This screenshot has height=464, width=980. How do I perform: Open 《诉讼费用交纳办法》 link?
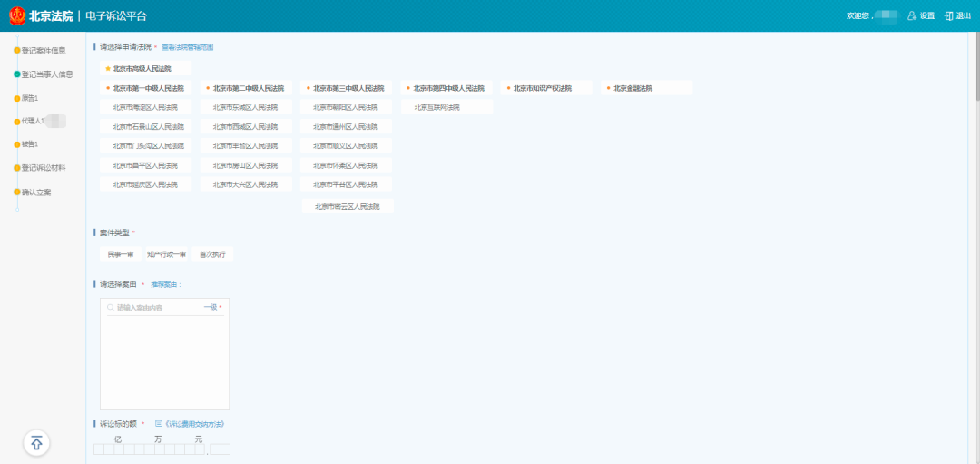point(194,424)
